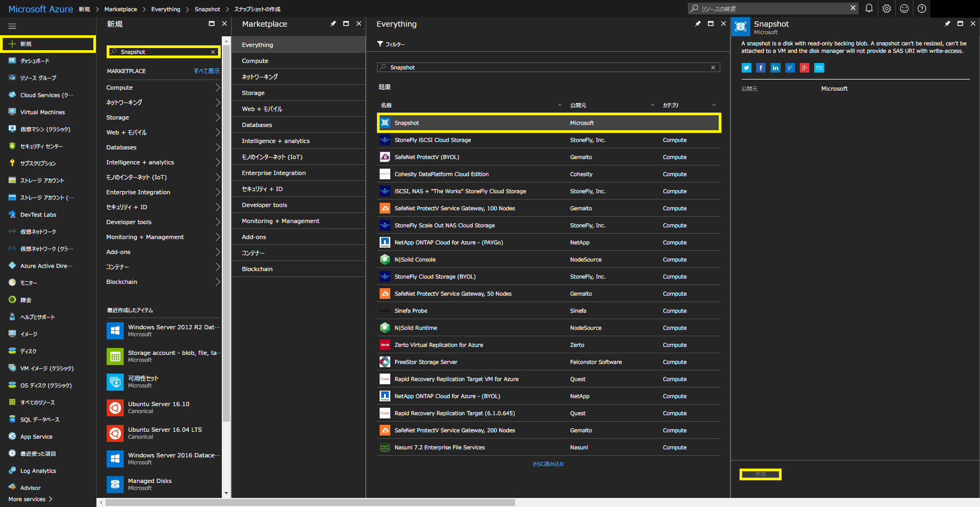Clear the Everything blade search box

click(713, 67)
